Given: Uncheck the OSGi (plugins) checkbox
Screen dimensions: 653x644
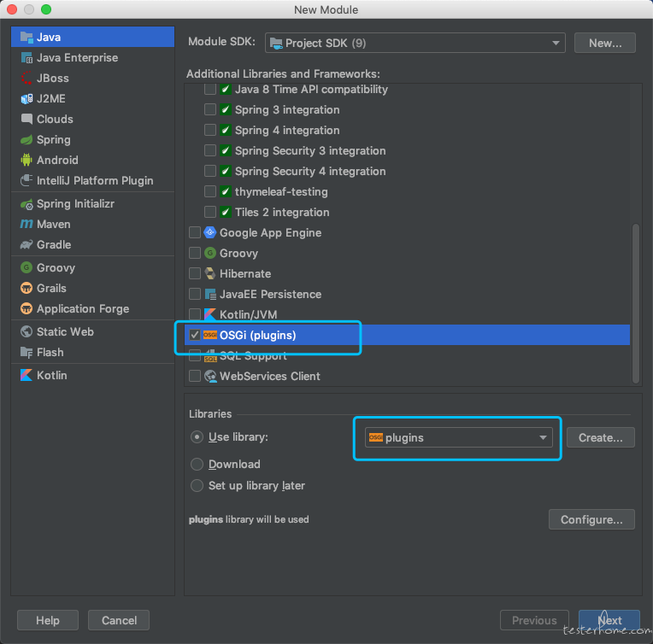Looking at the screenshot, I should pyautogui.click(x=195, y=335).
